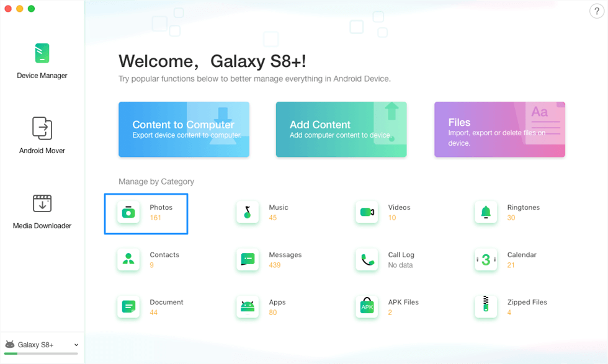This screenshot has width=608, height=364.
Task: Click the Contacts person icon
Action: pos(128,259)
